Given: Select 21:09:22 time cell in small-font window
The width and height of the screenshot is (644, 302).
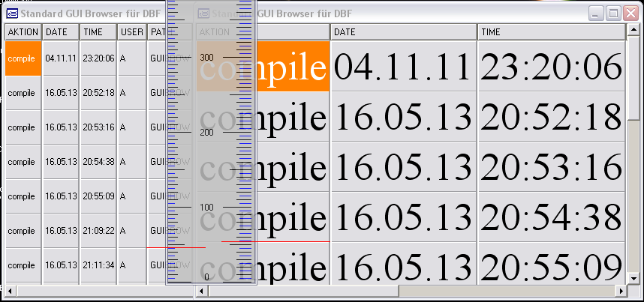Looking at the screenshot, I should [x=98, y=231].
